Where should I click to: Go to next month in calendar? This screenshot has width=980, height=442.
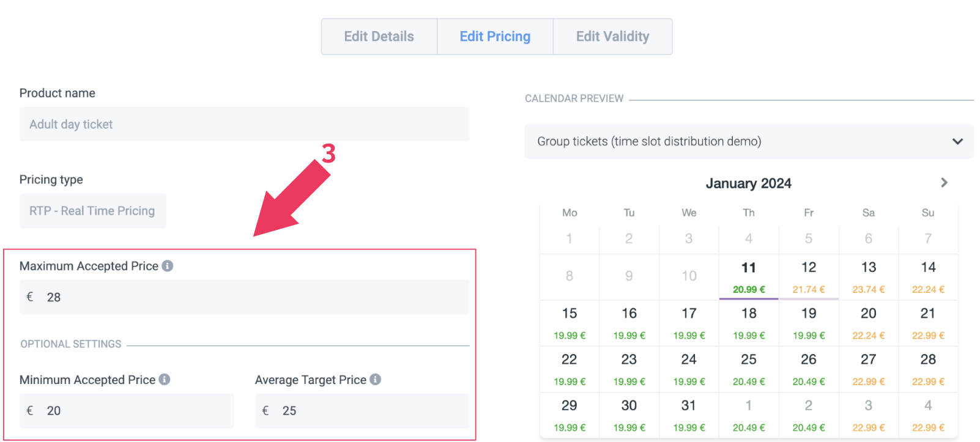[x=944, y=183]
